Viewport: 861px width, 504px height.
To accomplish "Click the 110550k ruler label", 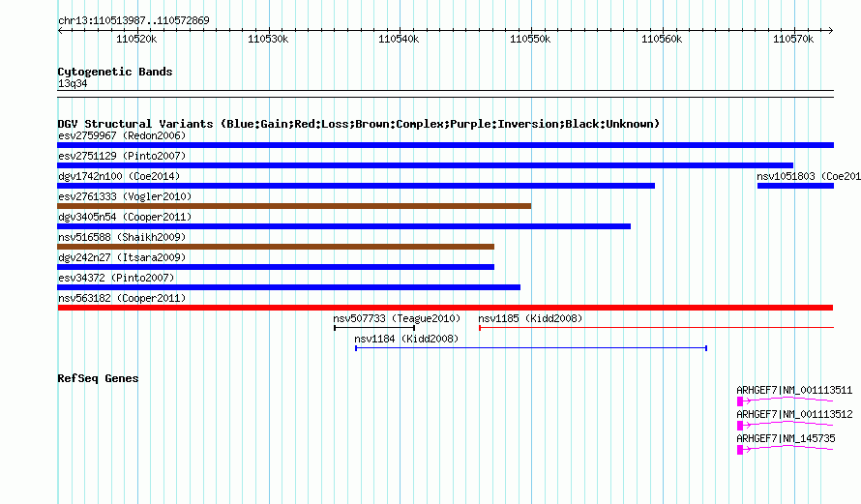I will pos(530,39).
